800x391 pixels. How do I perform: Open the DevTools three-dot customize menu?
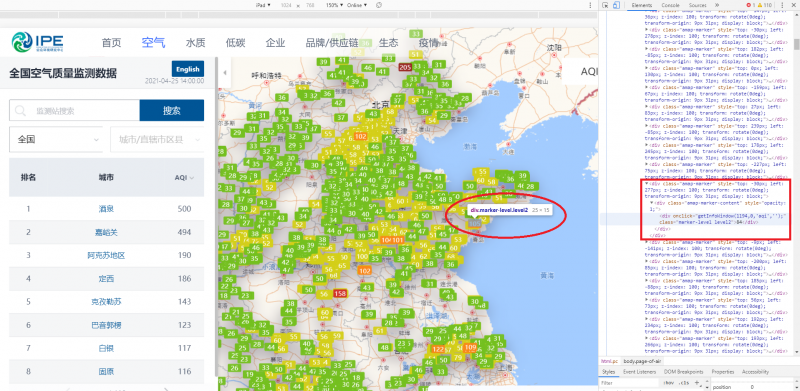783,5
